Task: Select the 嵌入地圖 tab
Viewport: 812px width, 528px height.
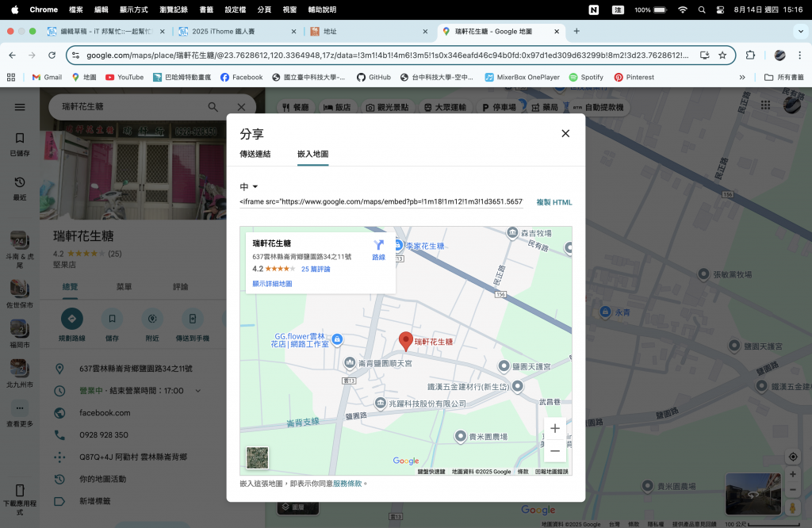Action: (312, 154)
